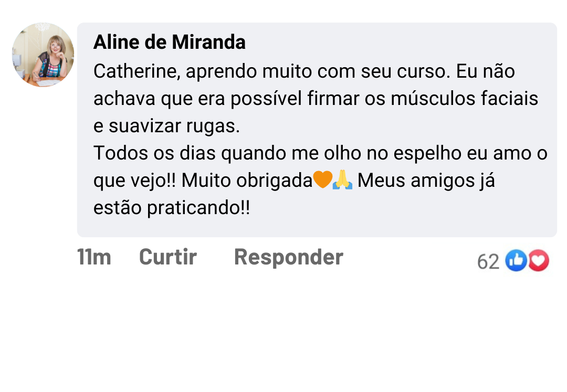Click the words "seu curso" in the comment

pyautogui.click(x=405, y=71)
